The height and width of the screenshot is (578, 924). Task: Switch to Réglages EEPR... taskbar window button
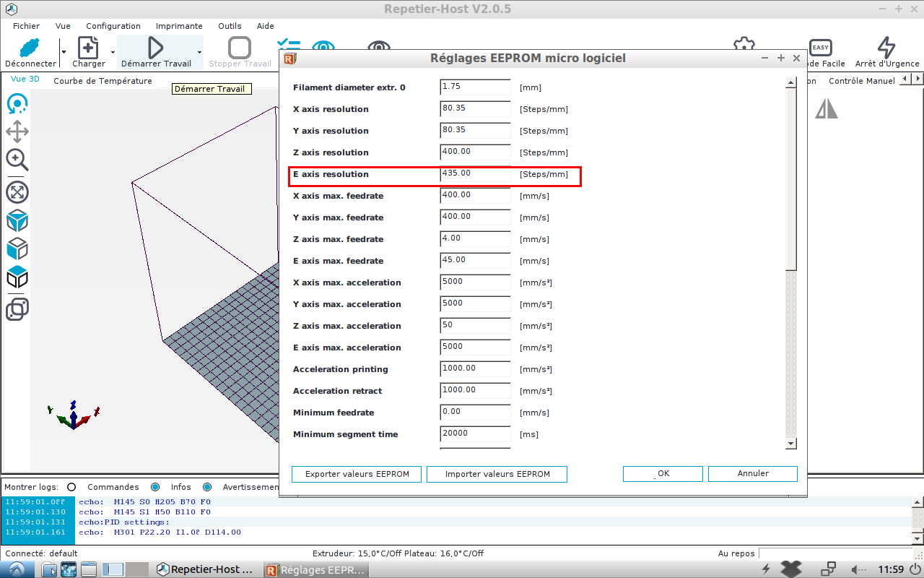tap(315, 569)
